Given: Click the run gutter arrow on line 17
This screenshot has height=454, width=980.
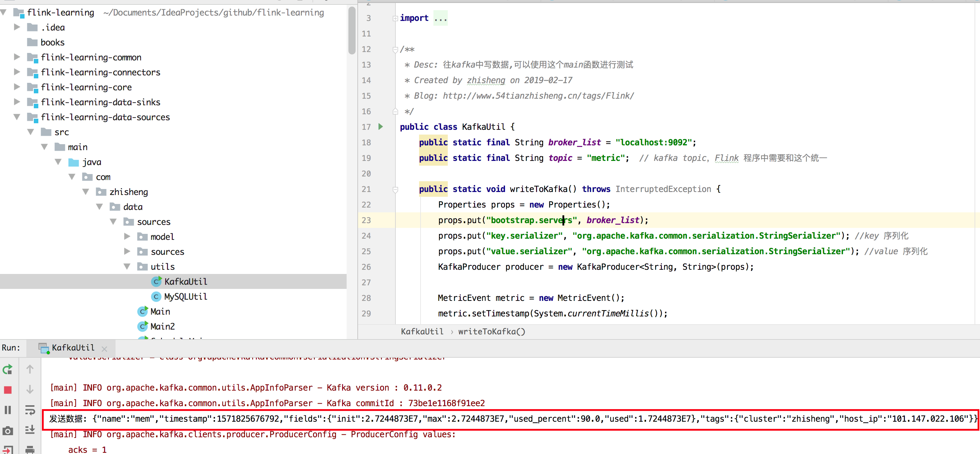Looking at the screenshot, I should tap(380, 127).
